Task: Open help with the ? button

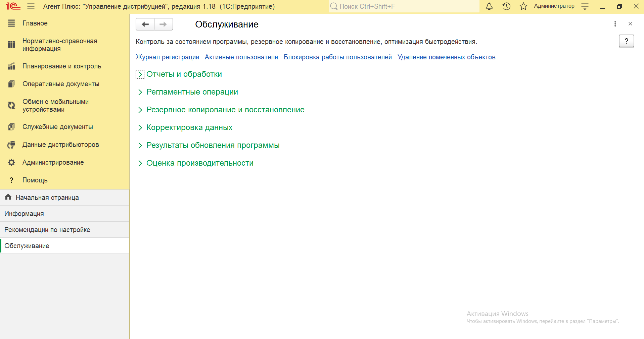Action: 626,41
